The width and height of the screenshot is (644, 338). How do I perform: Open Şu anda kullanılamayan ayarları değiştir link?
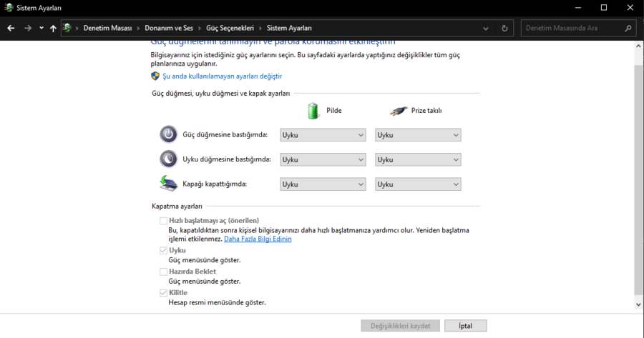coord(223,76)
